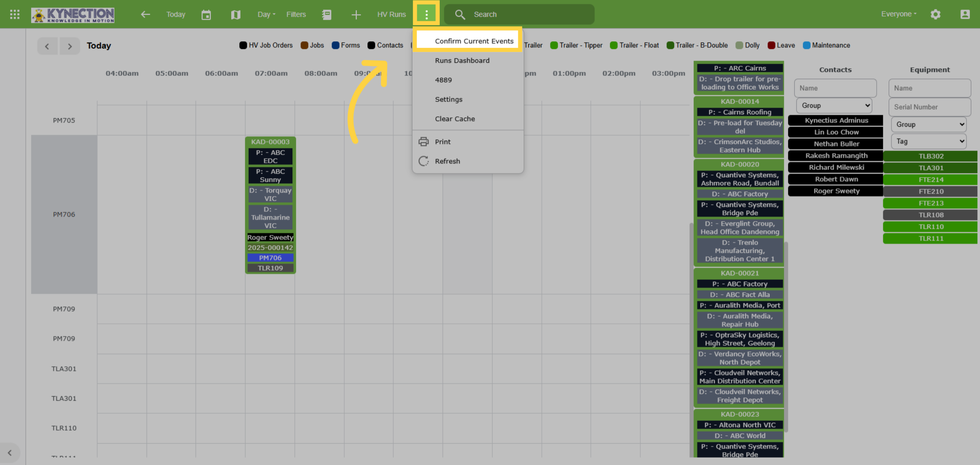Go to previous day chevron
The image size is (980, 465).
(x=47, y=46)
